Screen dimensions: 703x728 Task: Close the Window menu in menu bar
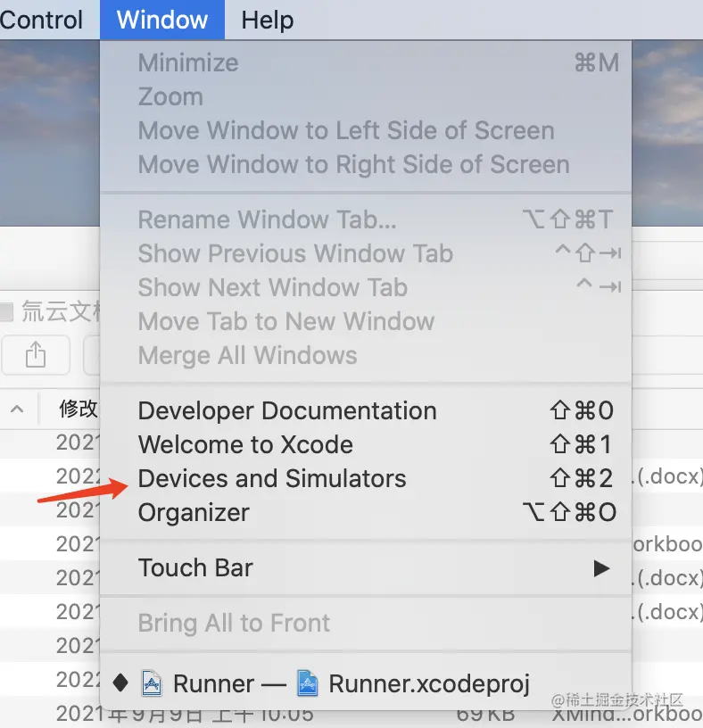click(x=162, y=20)
